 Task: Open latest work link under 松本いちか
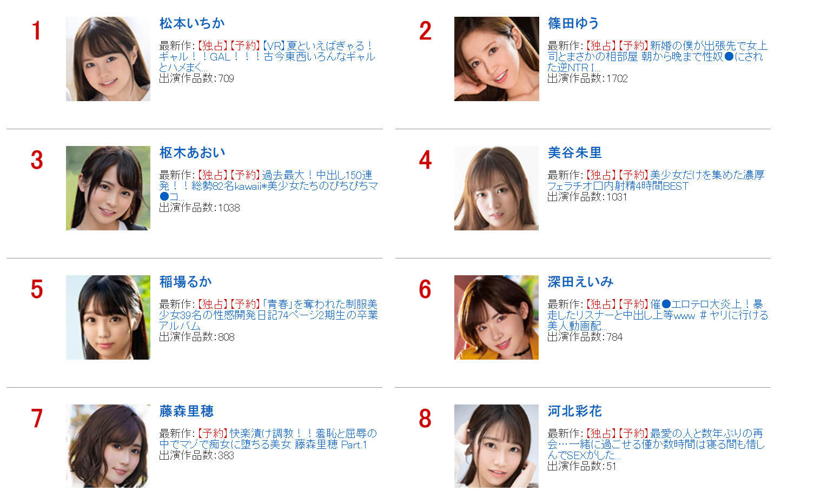[267, 57]
